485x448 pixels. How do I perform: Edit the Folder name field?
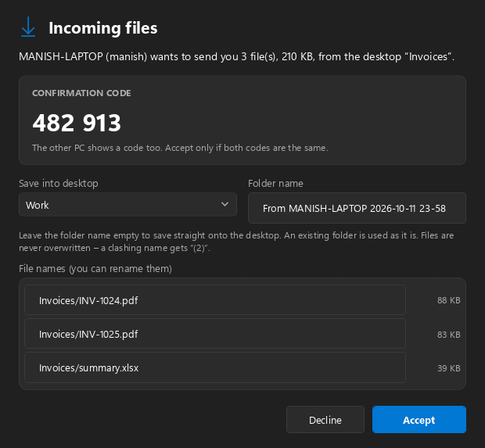(357, 208)
